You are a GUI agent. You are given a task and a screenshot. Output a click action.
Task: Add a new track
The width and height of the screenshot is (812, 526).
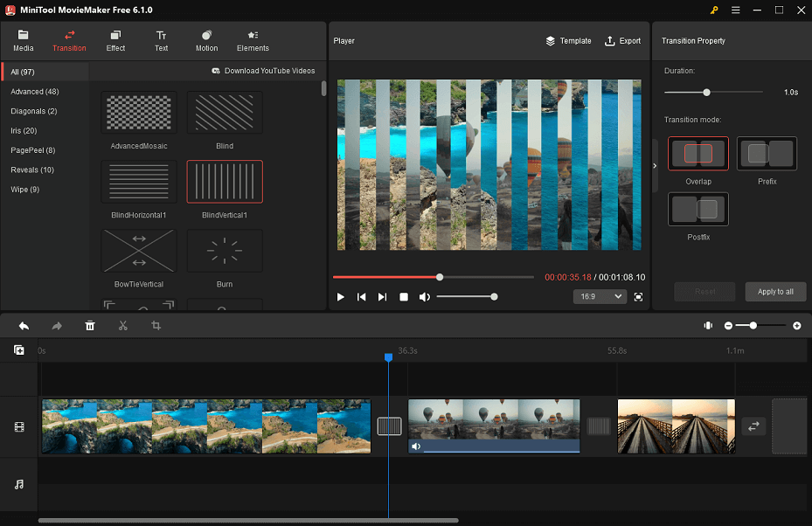coord(19,350)
